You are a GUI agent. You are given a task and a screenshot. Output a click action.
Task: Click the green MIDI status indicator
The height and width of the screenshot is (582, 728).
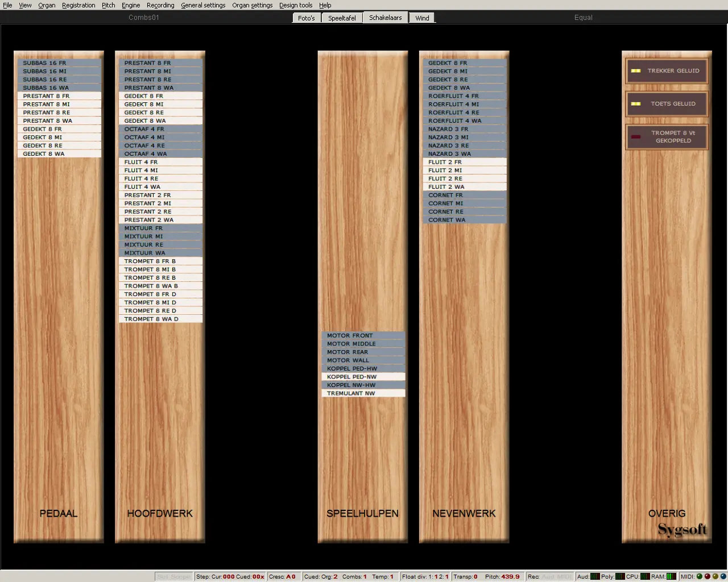700,576
